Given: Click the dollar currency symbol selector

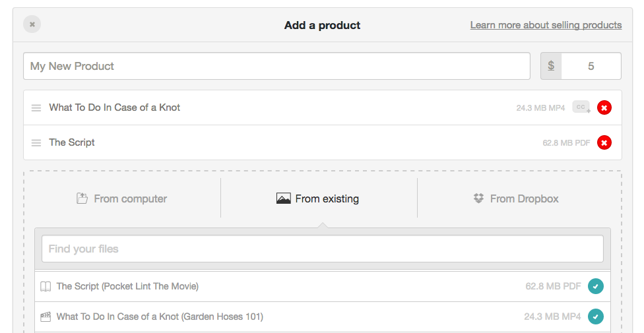Looking at the screenshot, I should click(551, 66).
